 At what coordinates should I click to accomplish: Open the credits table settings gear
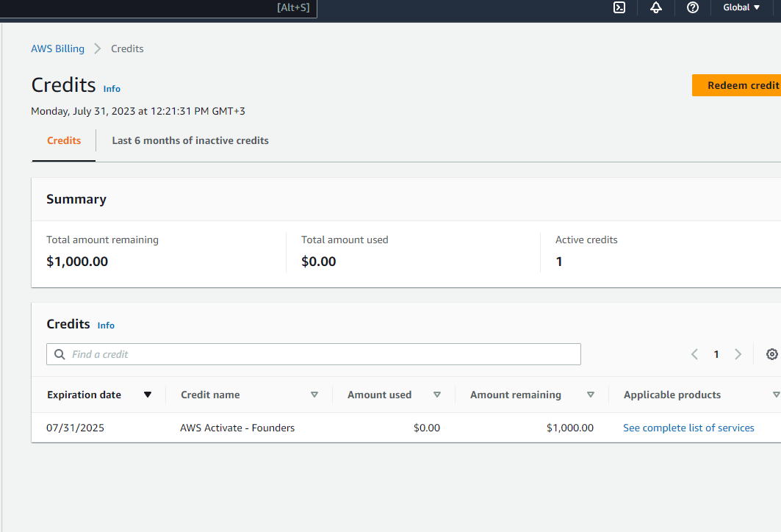pos(771,354)
